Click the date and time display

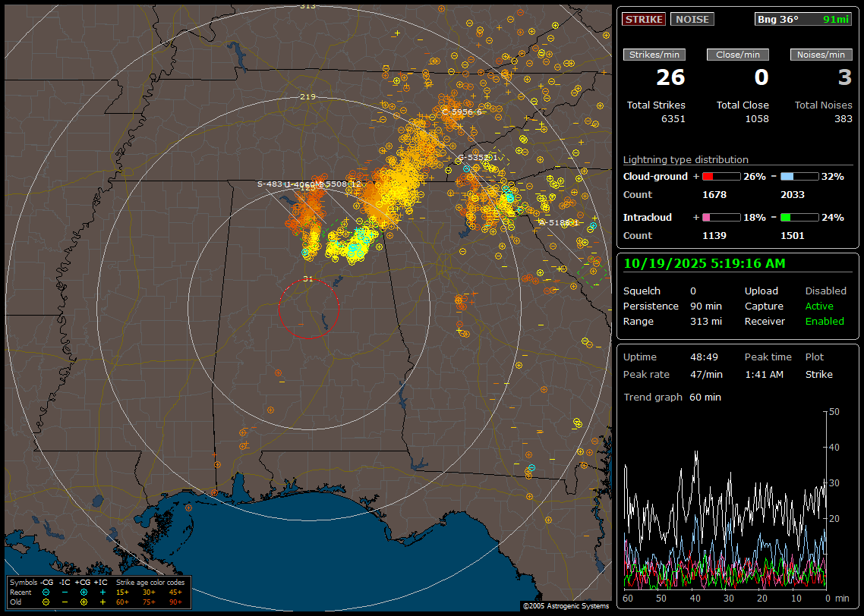pos(705,263)
